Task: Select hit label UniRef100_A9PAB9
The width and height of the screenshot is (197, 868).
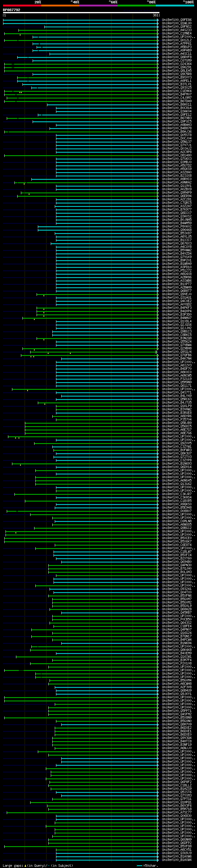Action: [x=177, y=50]
